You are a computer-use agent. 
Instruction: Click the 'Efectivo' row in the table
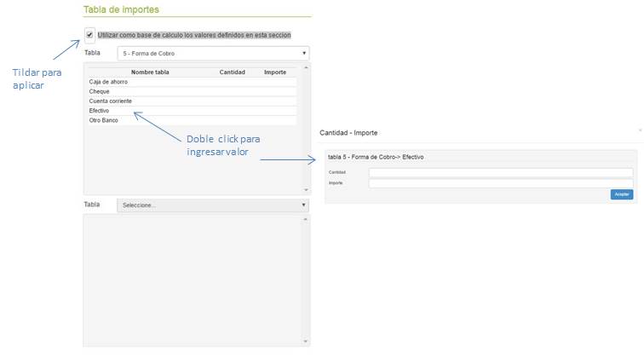(x=99, y=111)
